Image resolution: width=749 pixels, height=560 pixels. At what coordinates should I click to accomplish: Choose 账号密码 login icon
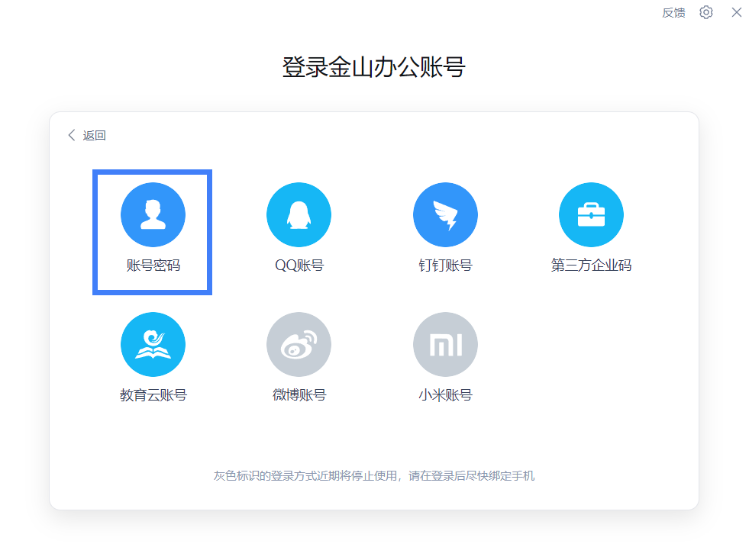[153, 215]
